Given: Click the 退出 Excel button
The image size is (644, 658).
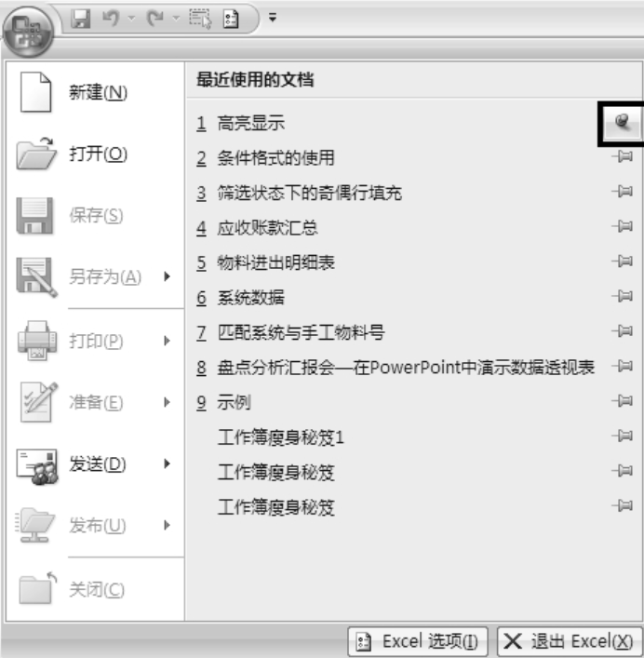Looking at the screenshot, I should [x=570, y=641].
